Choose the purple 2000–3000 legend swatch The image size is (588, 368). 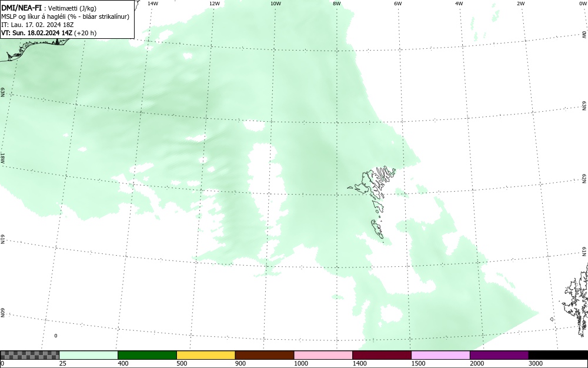(x=499, y=355)
